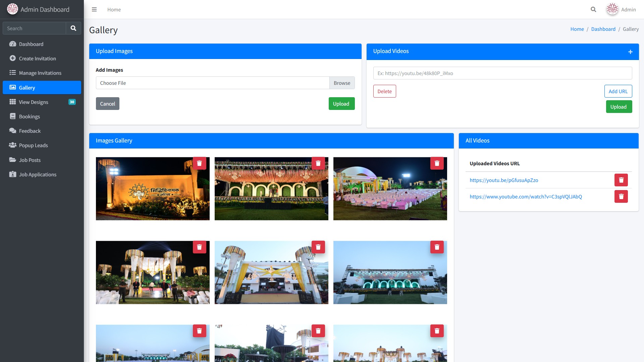The width and height of the screenshot is (644, 362).
Task: Delete the pink seating lawn image
Action: [x=437, y=163]
